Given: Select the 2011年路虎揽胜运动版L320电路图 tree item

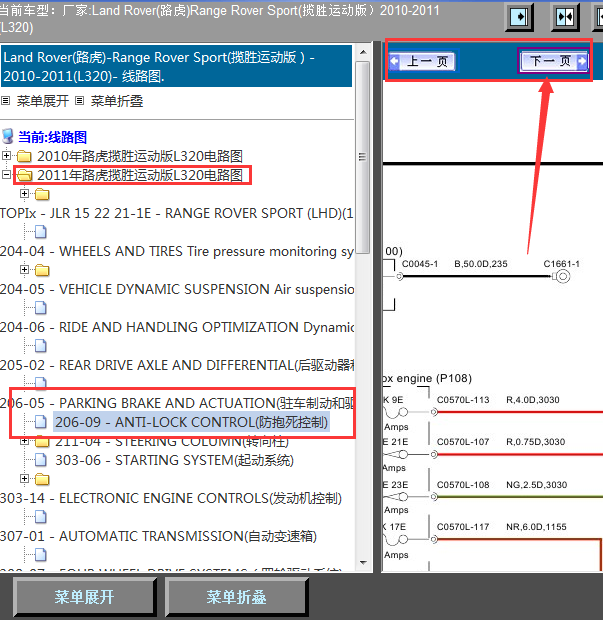Looking at the screenshot, I should 140,175.
